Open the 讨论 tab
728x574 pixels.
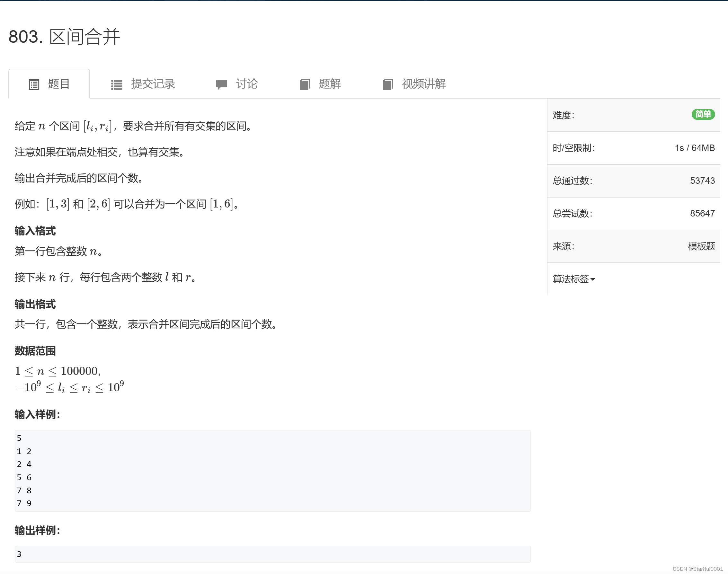pyautogui.click(x=246, y=84)
